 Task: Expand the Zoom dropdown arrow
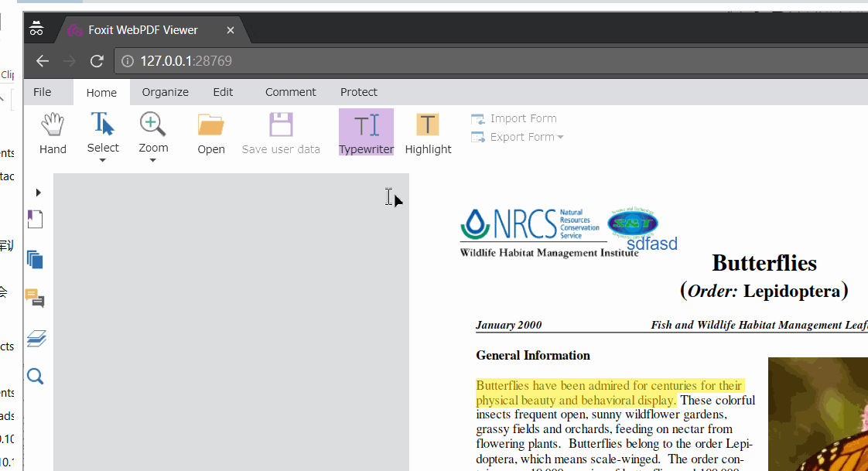click(x=152, y=161)
